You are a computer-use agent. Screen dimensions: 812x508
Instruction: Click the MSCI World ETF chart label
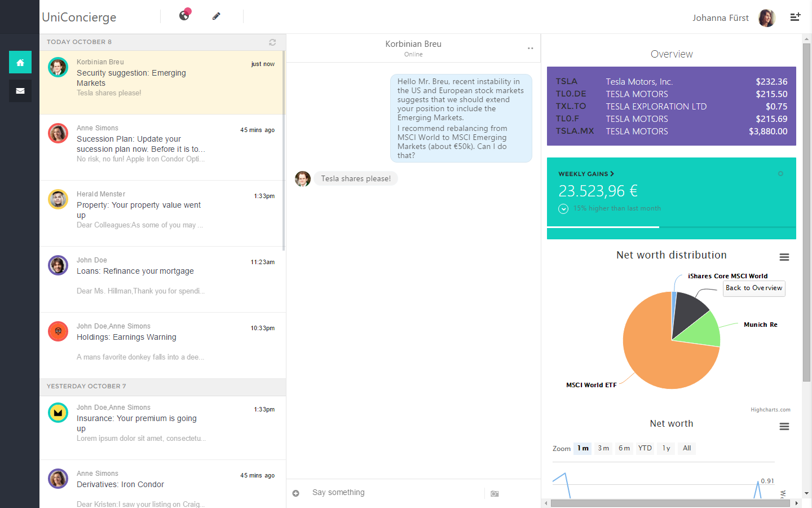click(592, 386)
